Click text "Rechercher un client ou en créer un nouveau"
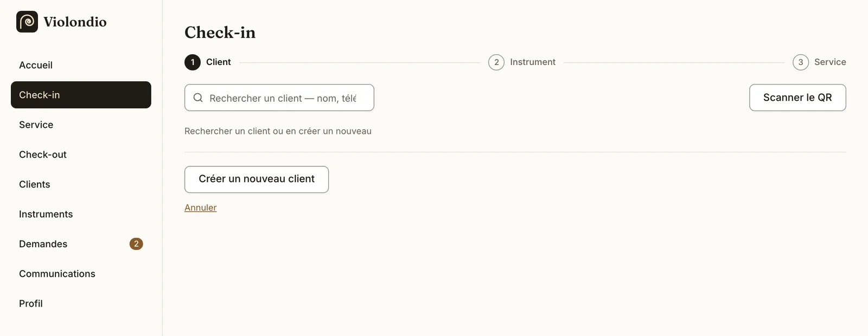Image resolution: width=868 pixels, height=336 pixels. point(278,131)
